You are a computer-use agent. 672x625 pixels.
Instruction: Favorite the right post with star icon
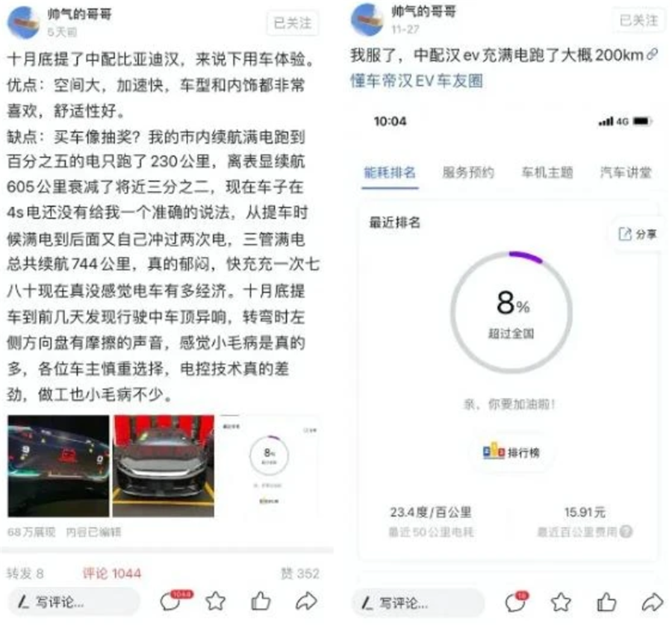pyautogui.click(x=561, y=603)
